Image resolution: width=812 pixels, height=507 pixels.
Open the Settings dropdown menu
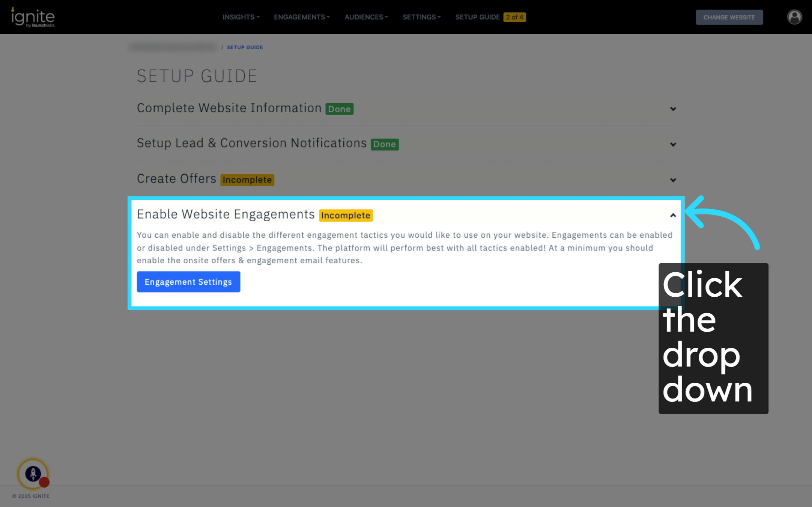click(x=421, y=17)
